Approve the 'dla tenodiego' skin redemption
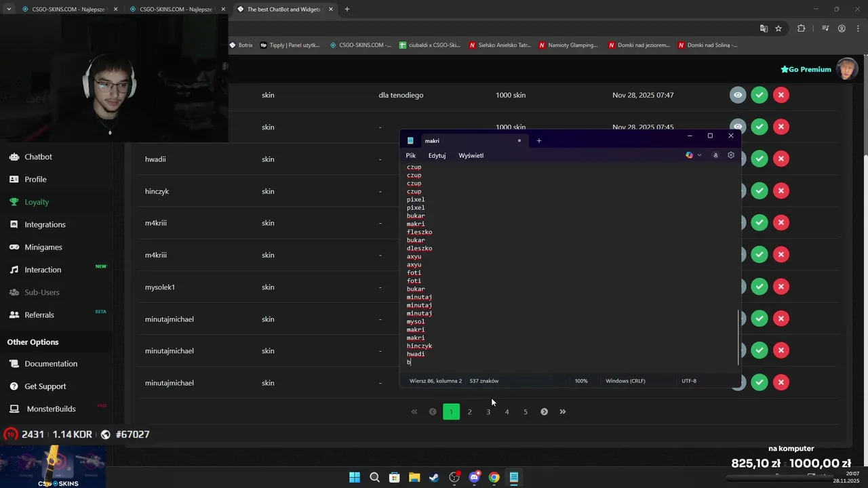The width and height of the screenshot is (868, 488). pos(759,95)
